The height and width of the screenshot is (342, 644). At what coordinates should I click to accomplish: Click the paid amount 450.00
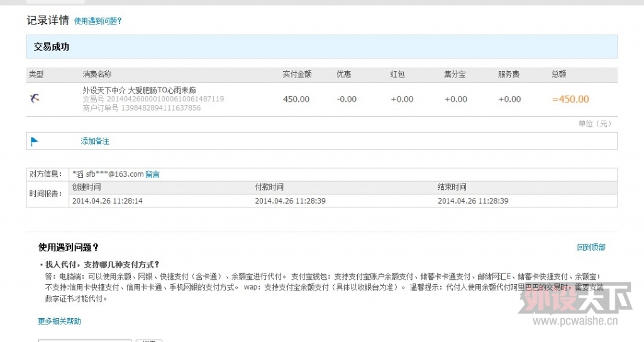coord(296,99)
